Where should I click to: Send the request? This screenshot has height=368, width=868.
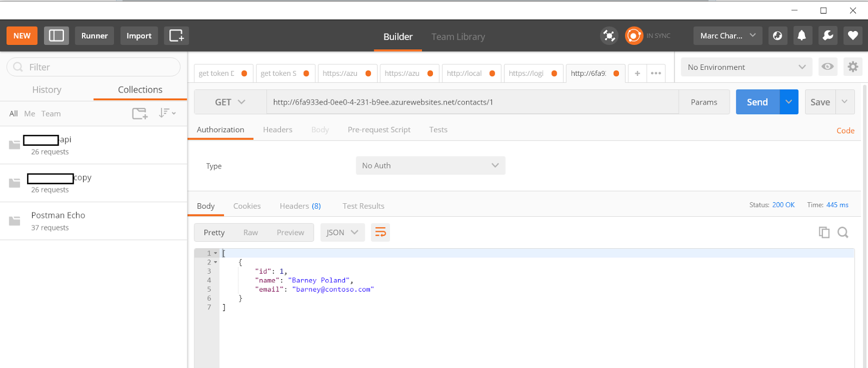[757, 102]
